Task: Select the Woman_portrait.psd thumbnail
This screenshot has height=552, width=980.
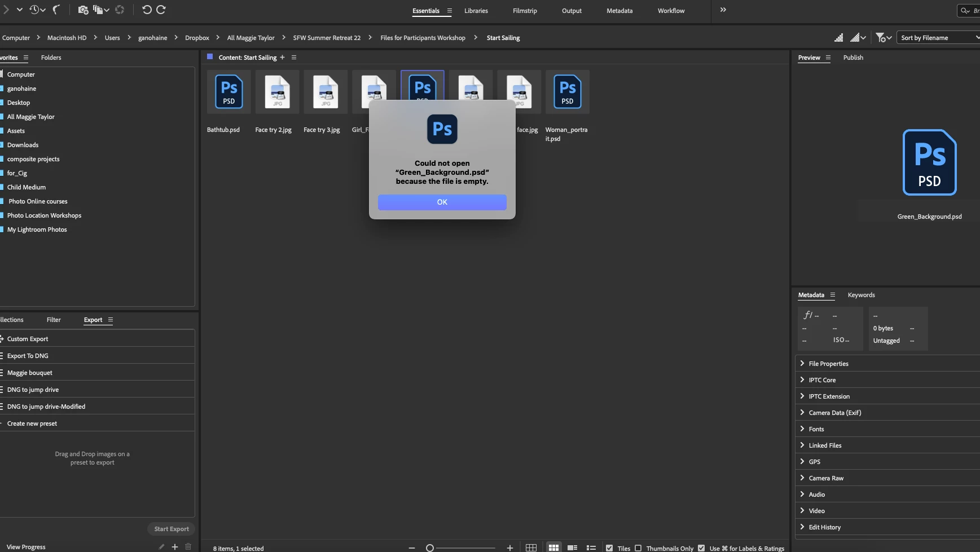Action: 567,92
